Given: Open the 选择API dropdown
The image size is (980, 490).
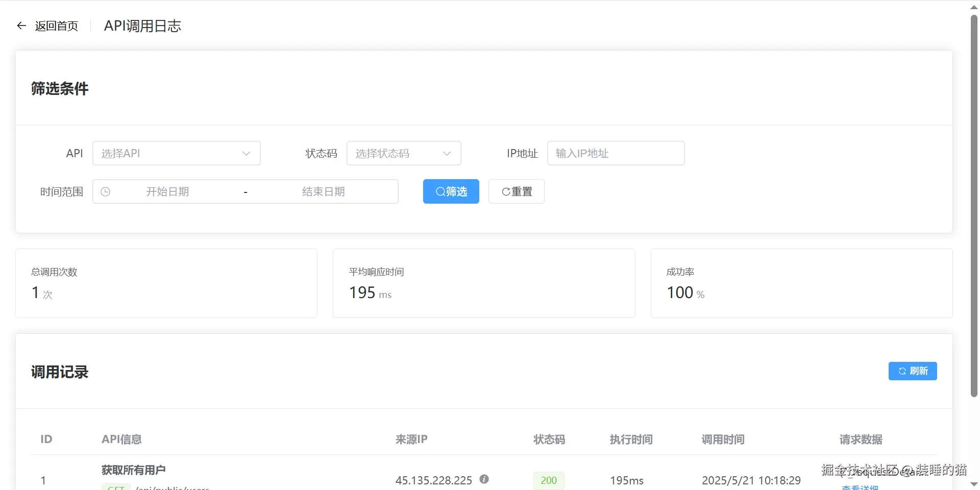Looking at the screenshot, I should (176, 153).
